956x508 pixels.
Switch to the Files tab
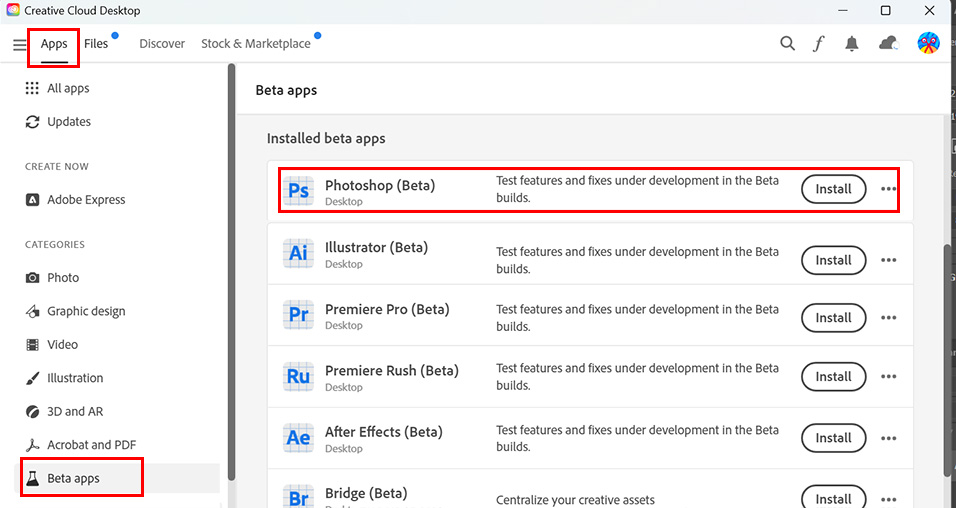click(97, 44)
